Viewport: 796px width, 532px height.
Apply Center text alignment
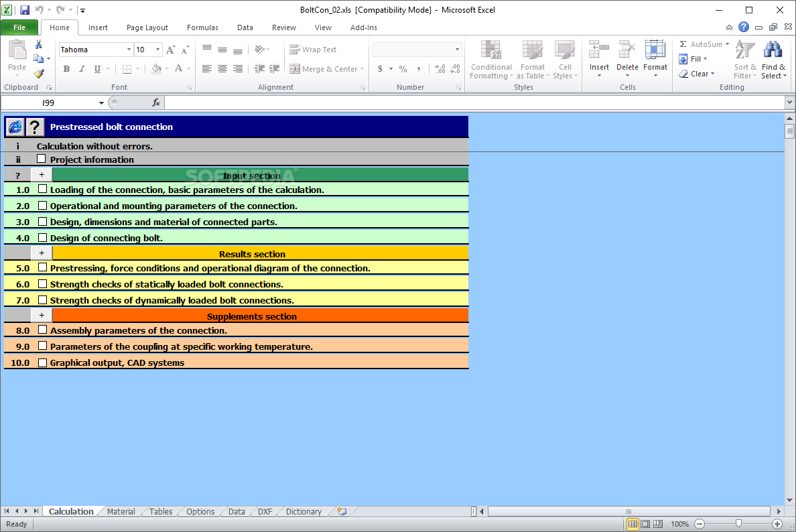click(x=222, y=69)
